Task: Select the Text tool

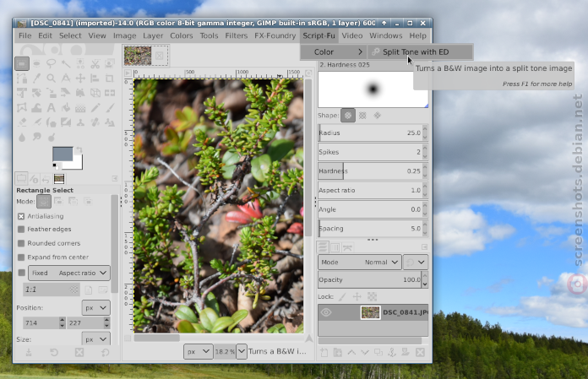Action: coord(51,108)
